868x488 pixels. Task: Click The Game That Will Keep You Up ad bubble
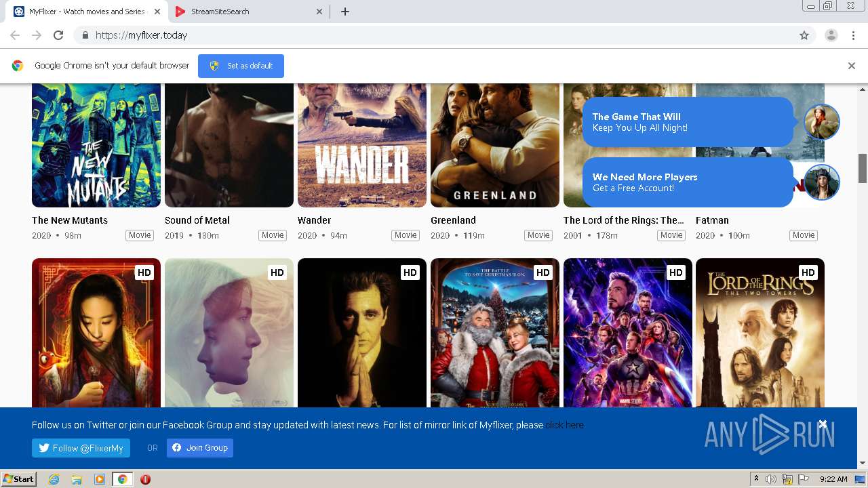click(x=688, y=122)
